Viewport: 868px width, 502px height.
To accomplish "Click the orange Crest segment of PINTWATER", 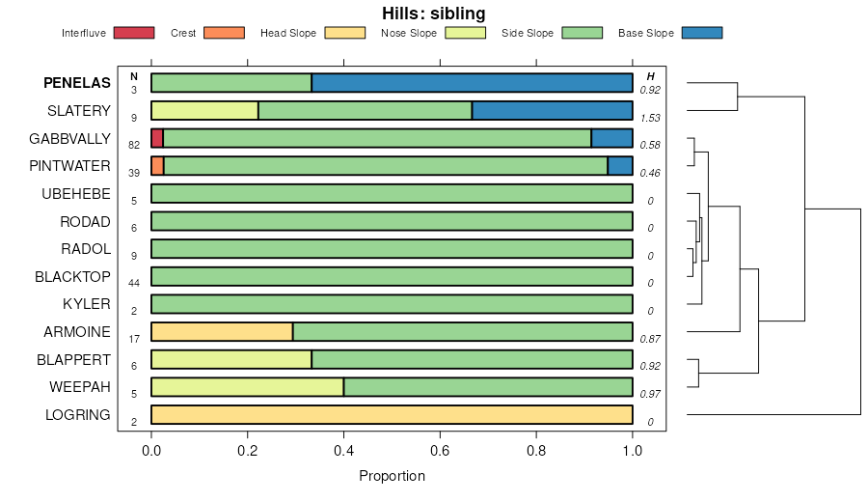I will point(157,166).
